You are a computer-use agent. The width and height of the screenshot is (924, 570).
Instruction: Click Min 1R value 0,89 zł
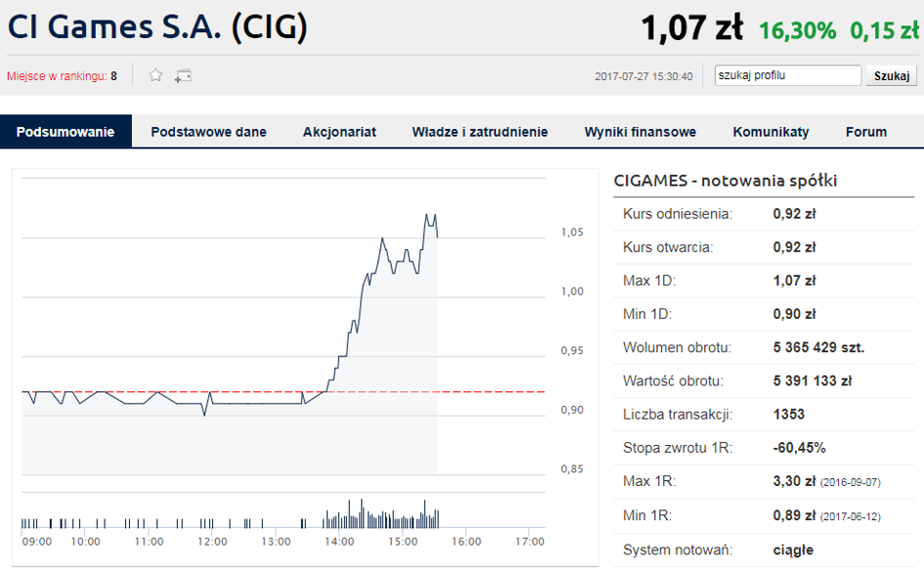[794, 515]
